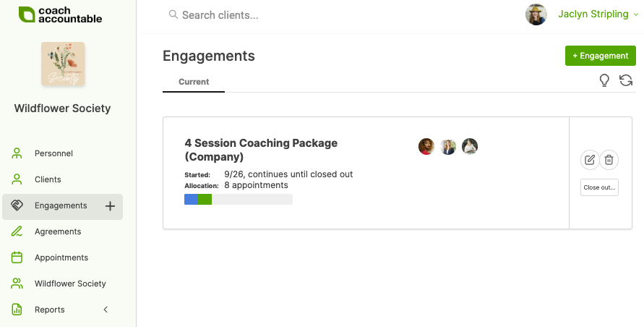Click the Appointments calendar icon
Viewport: 644px width, 327px height.
17,258
